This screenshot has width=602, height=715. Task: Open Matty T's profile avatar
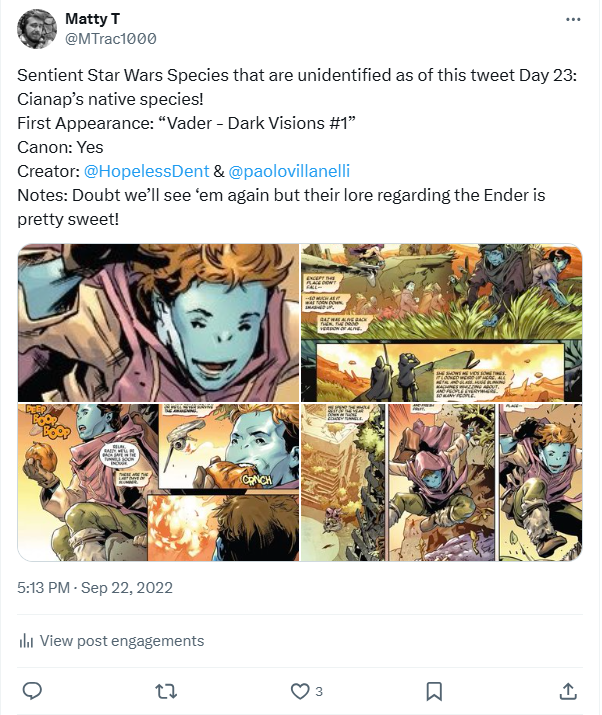[x=36, y=28]
